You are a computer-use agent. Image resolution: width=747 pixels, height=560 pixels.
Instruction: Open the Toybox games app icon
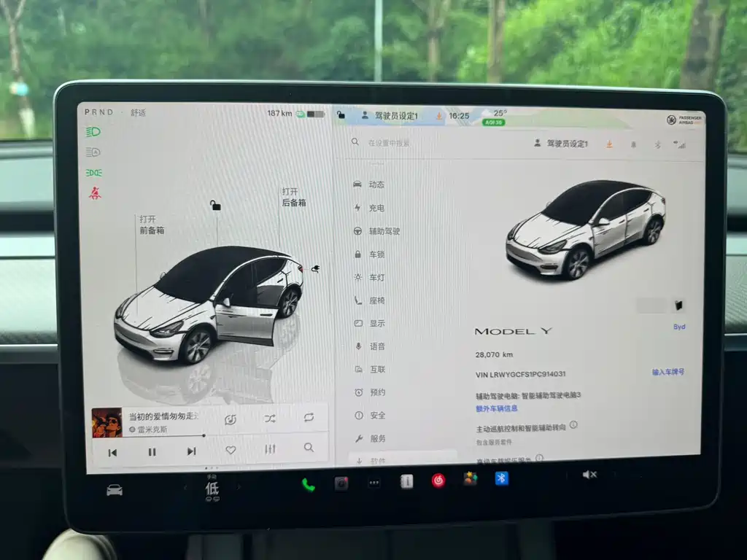click(x=471, y=478)
